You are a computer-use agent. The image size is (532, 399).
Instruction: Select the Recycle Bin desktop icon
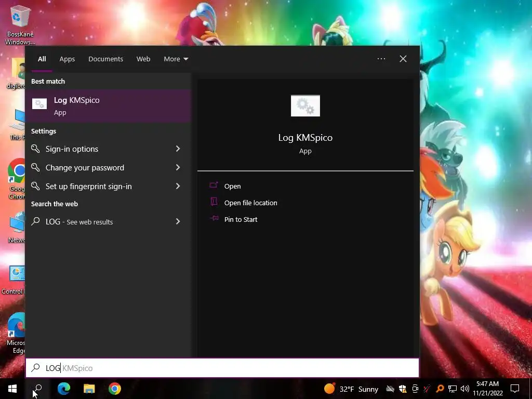point(20,25)
